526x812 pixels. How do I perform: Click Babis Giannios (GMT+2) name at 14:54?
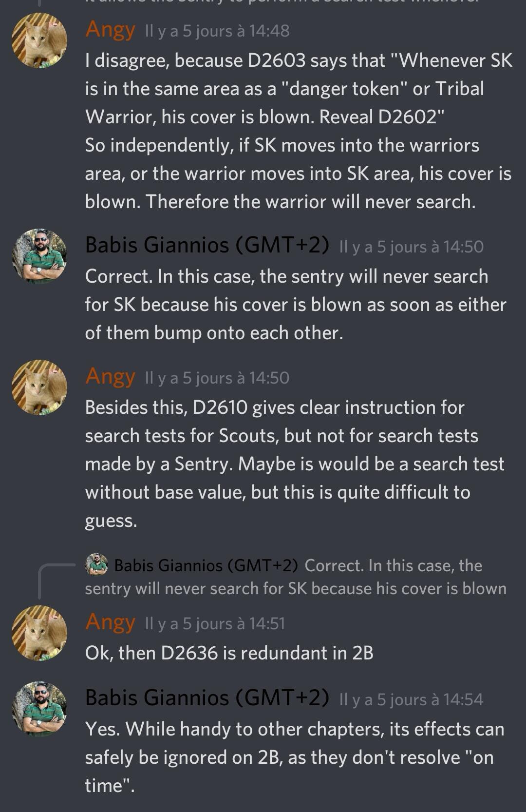coord(207,698)
